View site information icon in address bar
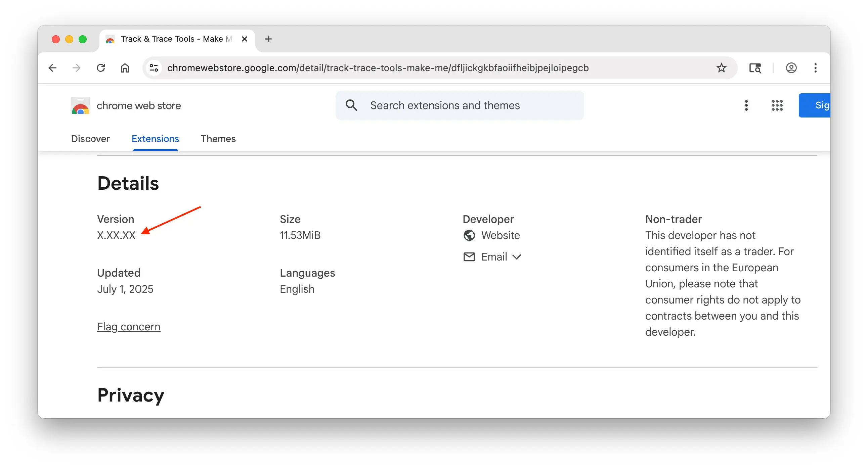Viewport: 868px width, 468px height. click(x=154, y=68)
